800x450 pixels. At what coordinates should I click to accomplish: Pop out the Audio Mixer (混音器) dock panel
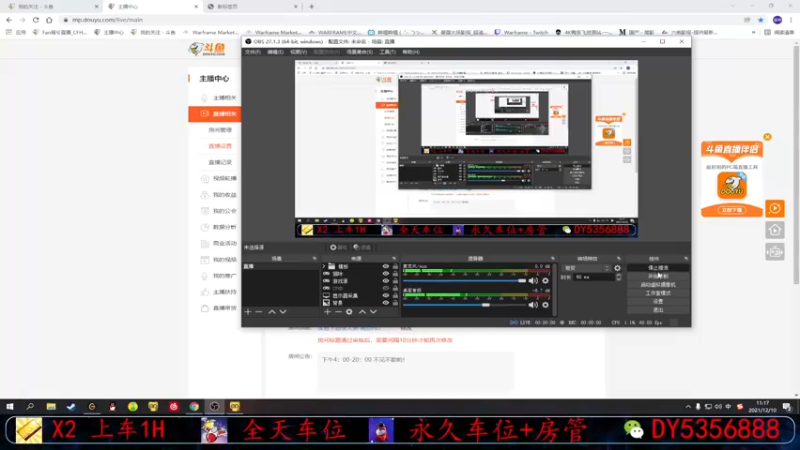point(553,259)
